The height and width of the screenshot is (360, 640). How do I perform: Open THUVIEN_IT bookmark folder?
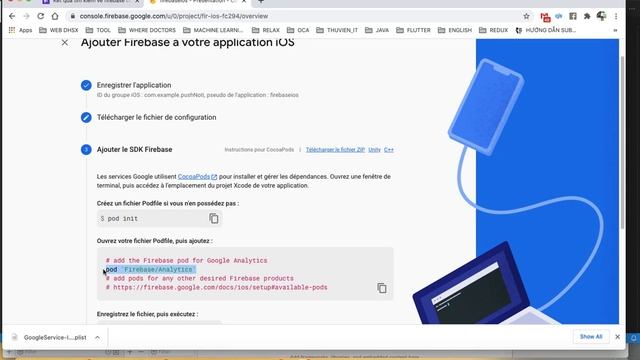pos(337,30)
